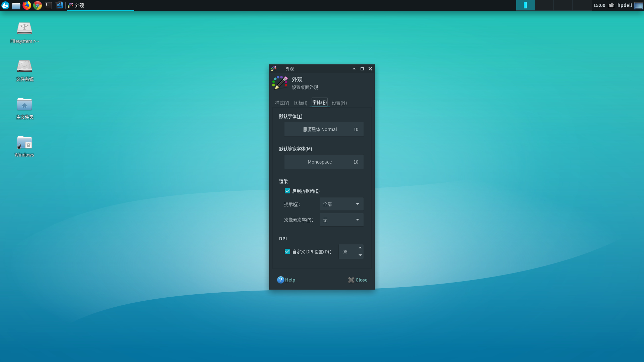Launch Visual Studio Code from panel

(59, 5)
